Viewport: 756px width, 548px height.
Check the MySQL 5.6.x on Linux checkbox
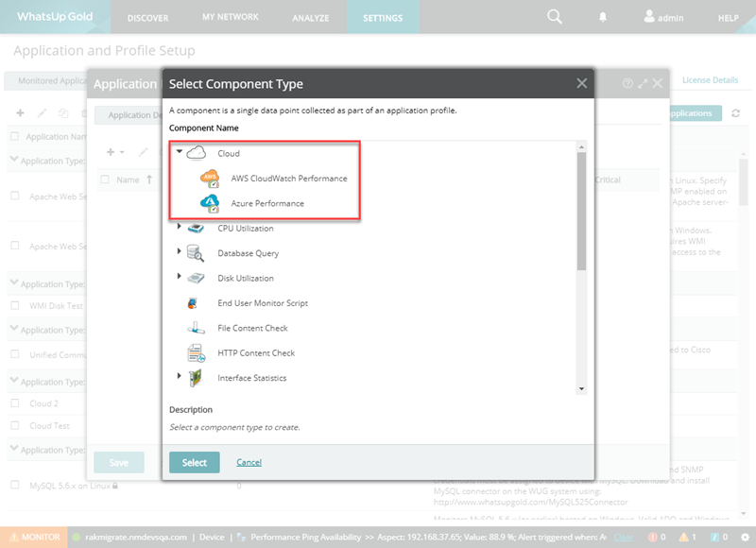15,486
